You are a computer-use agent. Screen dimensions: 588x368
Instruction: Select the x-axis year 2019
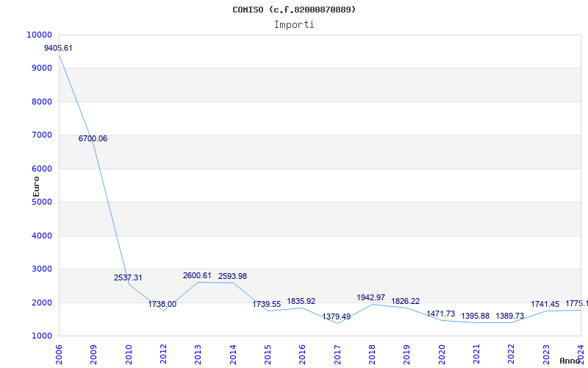407,355
